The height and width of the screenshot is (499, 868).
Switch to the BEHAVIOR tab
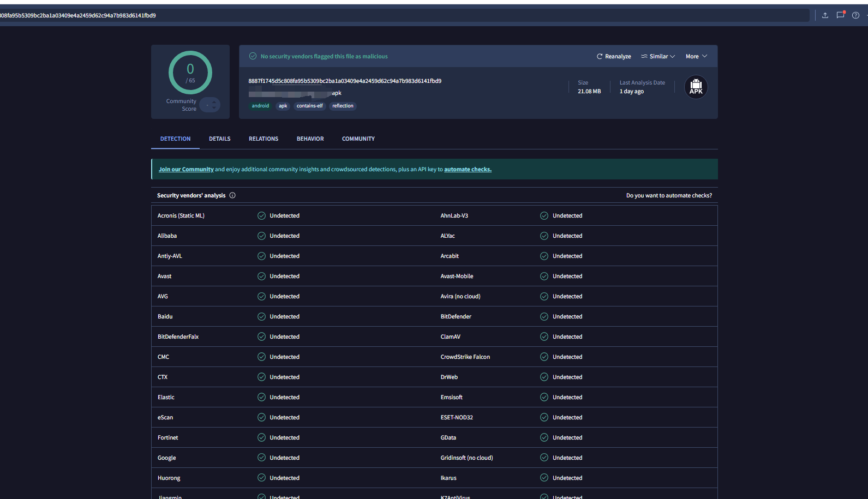point(310,139)
